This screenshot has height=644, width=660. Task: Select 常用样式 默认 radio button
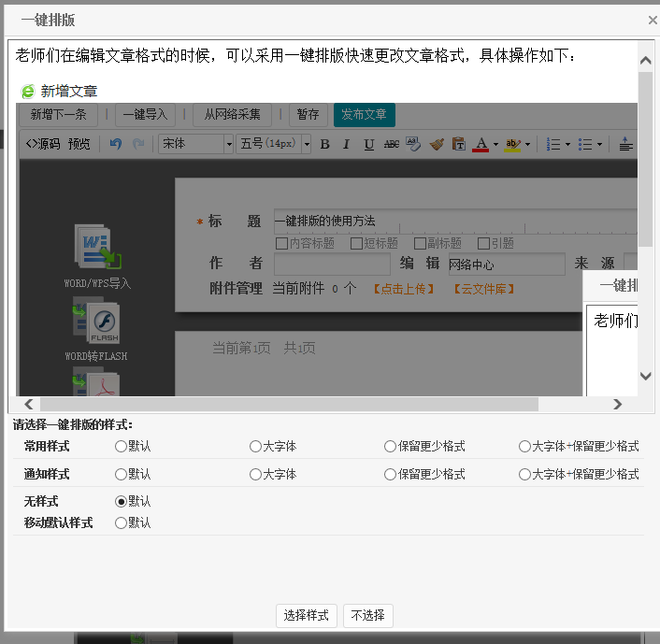pyautogui.click(x=121, y=447)
